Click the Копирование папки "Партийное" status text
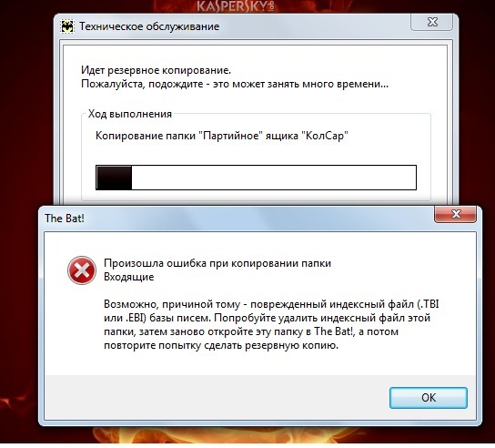495x448 pixels. [x=222, y=136]
